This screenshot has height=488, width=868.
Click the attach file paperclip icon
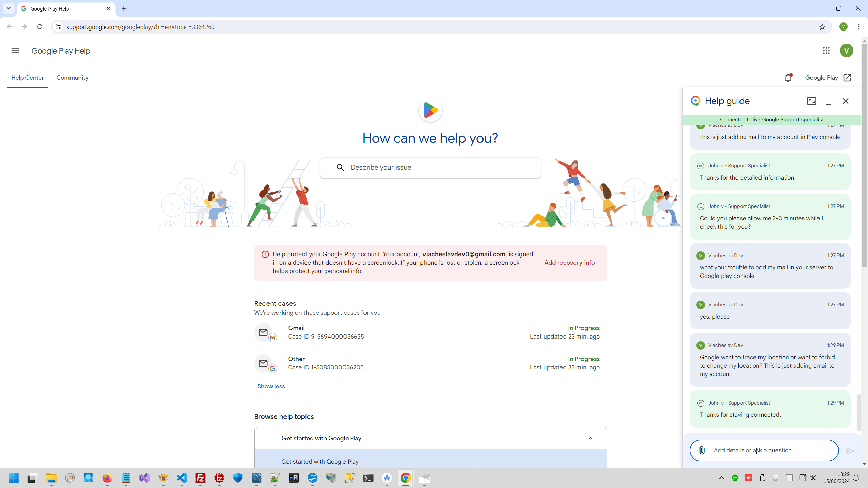tap(702, 450)
